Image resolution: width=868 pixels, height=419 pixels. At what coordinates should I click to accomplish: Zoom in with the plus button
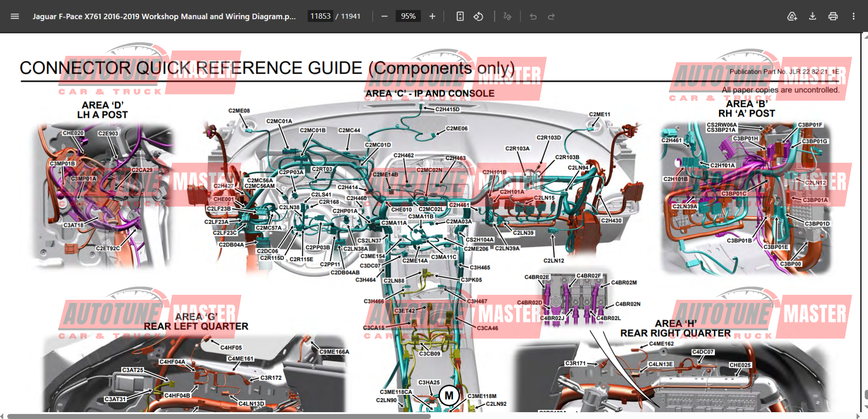pyautogui.click(x=432, y=16)
